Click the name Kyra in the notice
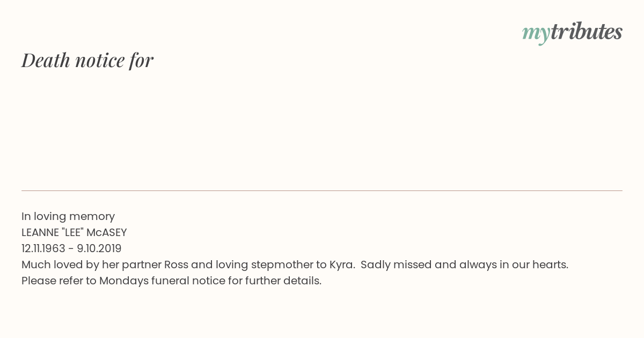The width and height of the screenshot is (644, 338). (x=341, y=265)
